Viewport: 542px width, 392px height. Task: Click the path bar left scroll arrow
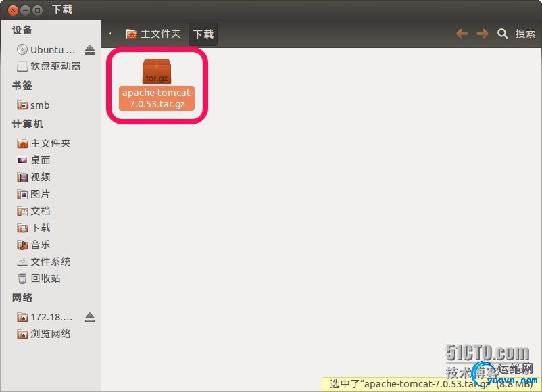[x=110, y=34]
